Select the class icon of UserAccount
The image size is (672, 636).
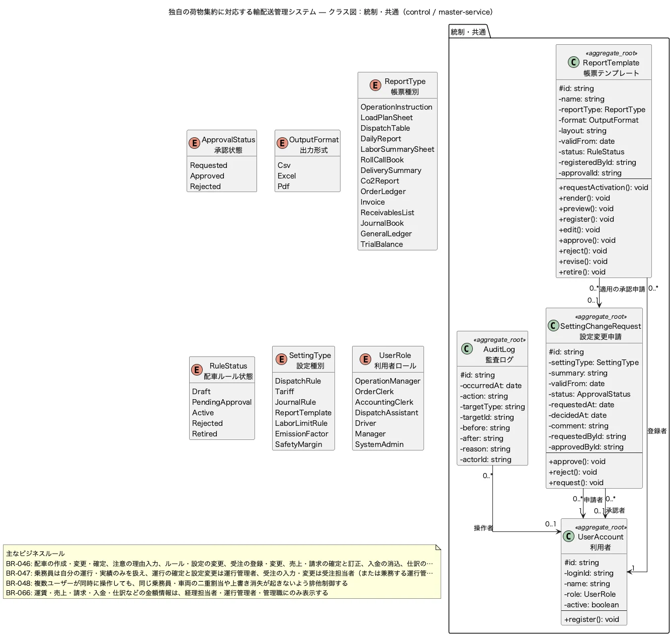569,536
